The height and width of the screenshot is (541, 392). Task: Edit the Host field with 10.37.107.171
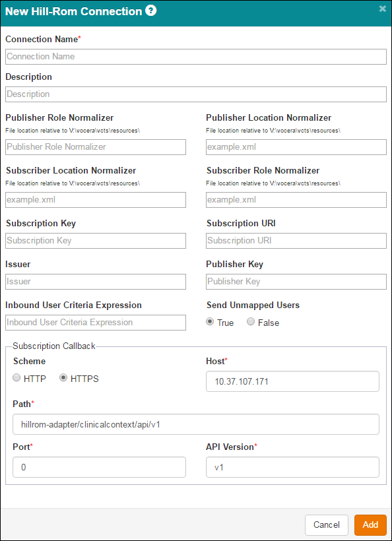click(x=292, y=381)
